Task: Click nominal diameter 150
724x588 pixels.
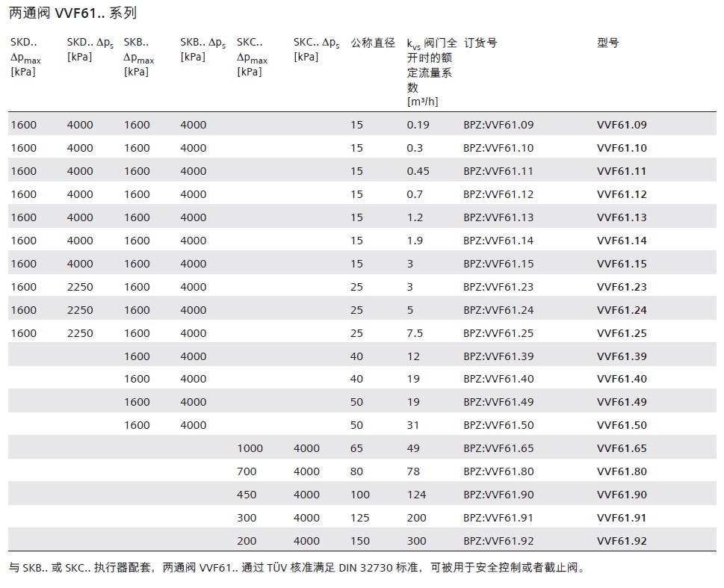Action: coord(359,541)
